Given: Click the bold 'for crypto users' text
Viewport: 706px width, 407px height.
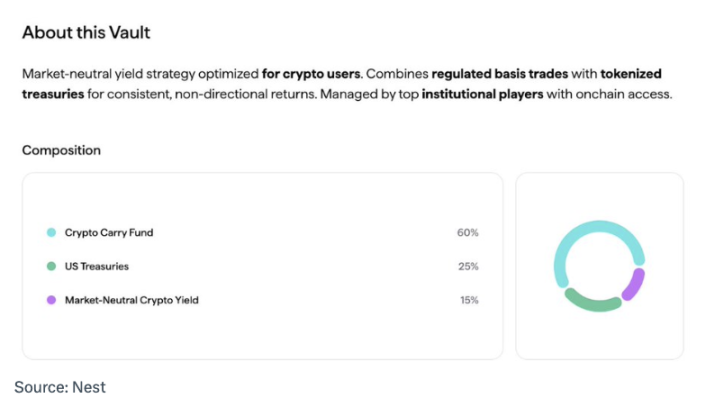Looking at the screenshot, I should (x=311, y=73).
